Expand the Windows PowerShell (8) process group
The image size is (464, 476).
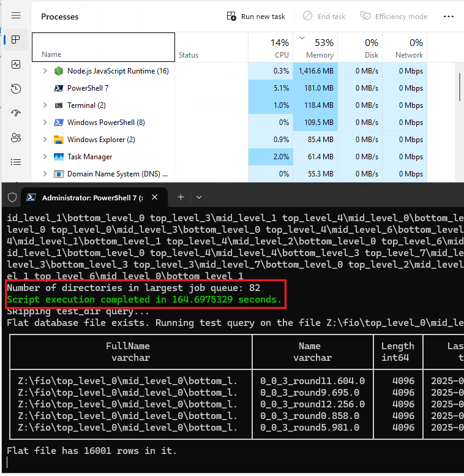45,123
